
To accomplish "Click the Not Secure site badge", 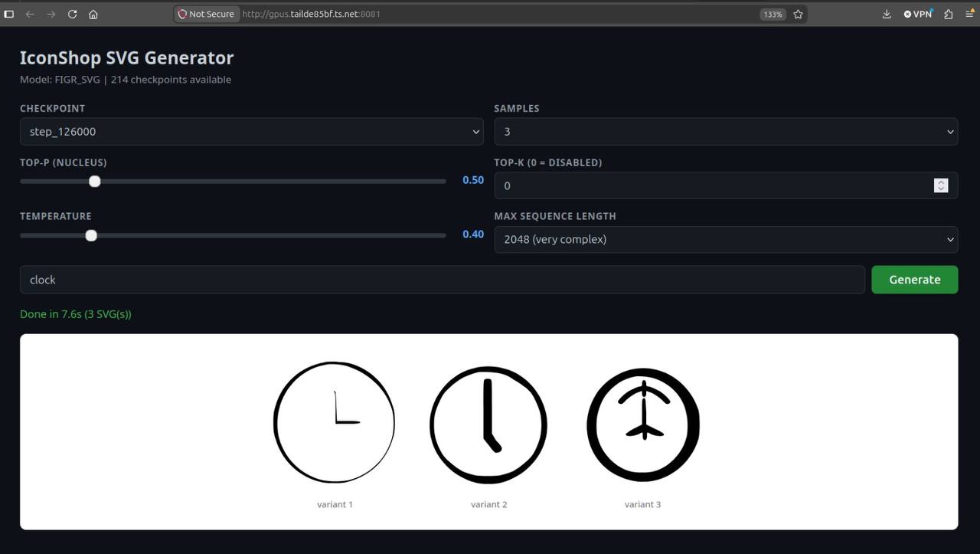I will pos(206,14).
